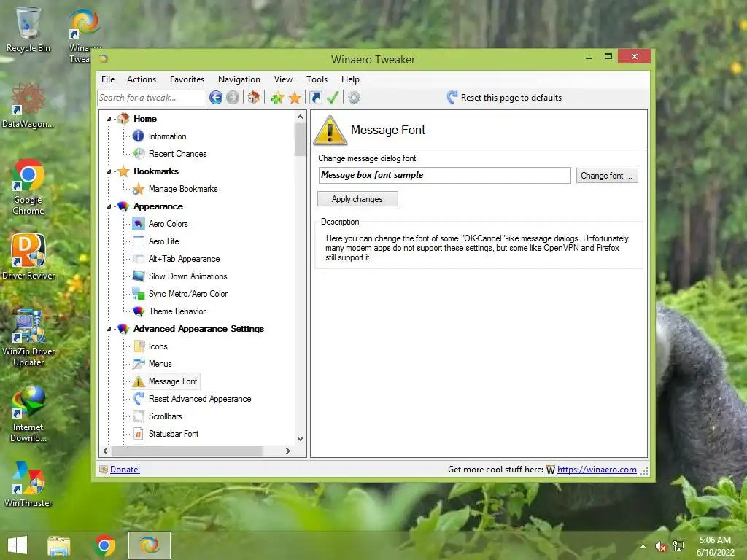Click the Message box font sample field

tap(444, 175)
